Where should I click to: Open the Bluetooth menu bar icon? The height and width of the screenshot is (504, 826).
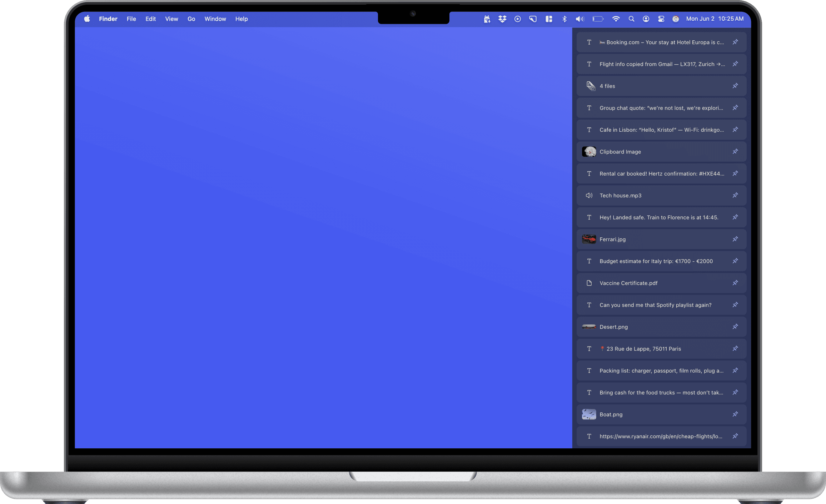(x=565, y=19)
